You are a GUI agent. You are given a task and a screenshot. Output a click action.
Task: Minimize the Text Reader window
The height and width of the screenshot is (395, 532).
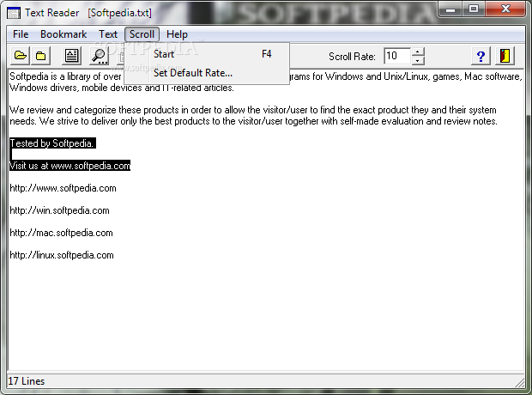(x=450, y=9)
